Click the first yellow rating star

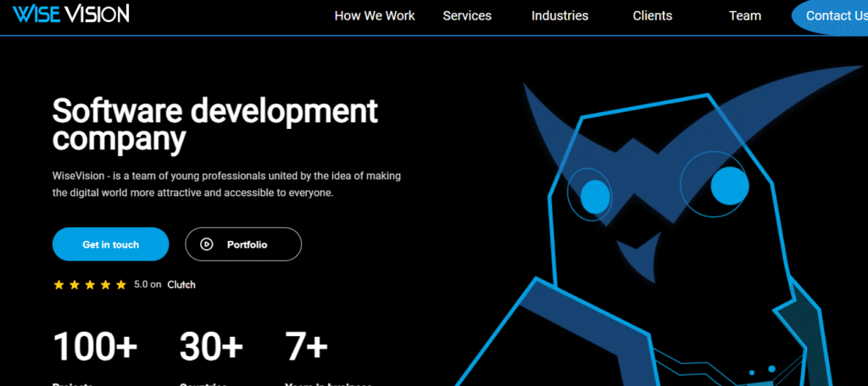58,285
